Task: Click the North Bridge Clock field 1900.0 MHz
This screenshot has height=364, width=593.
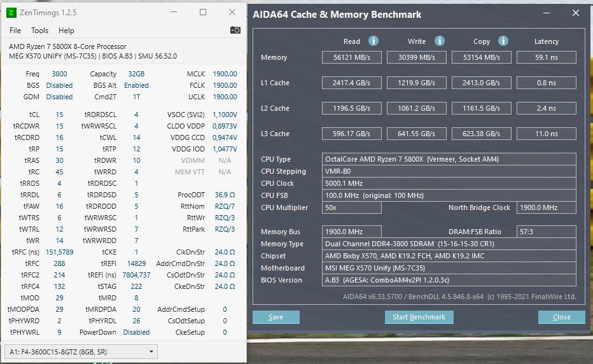Action: [547, 207]
